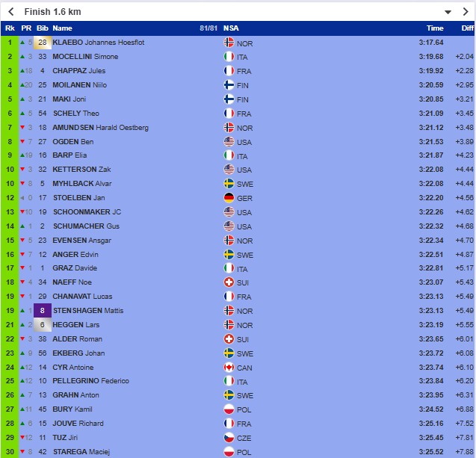Click Finnish flag beside MOILANEN Niilo
This screenshot has height=458, width=476.
tap(229, 84)
